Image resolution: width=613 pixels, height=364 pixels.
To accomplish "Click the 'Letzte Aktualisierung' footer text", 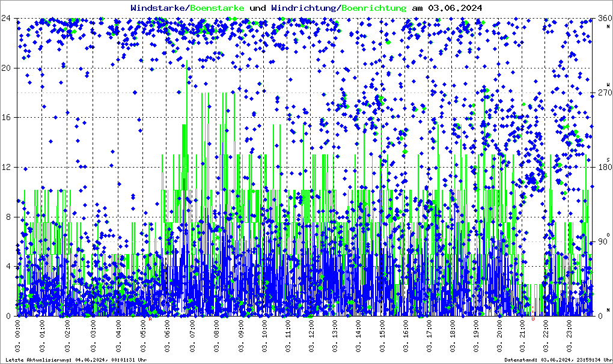I will 38,360.
